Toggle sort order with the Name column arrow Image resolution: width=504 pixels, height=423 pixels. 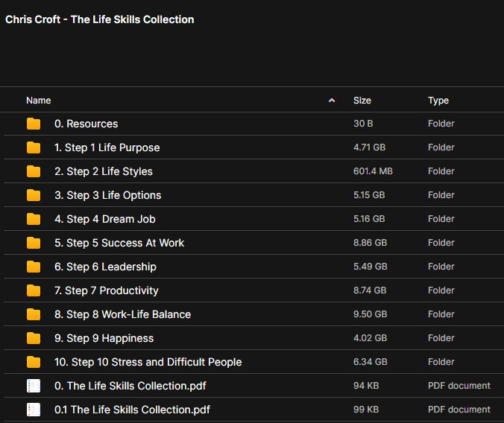tap(332, 101)
